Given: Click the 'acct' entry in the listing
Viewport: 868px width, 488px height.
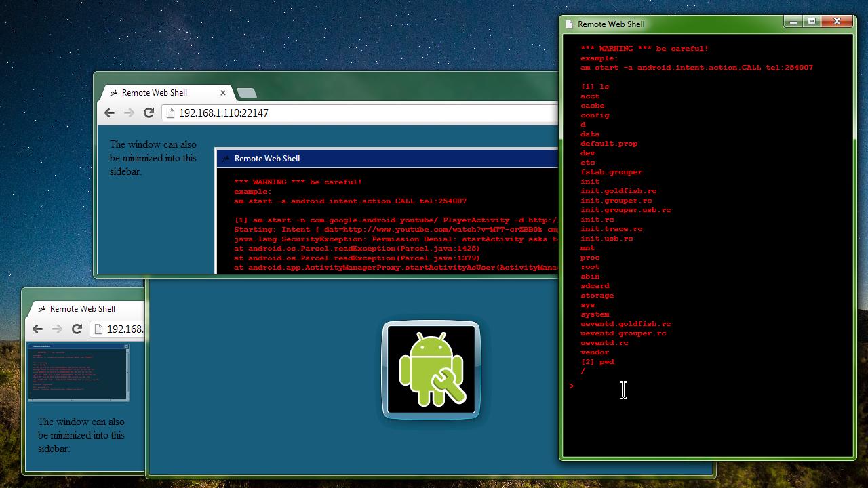Looking at the screenshot, I should [x=590, y=96].
